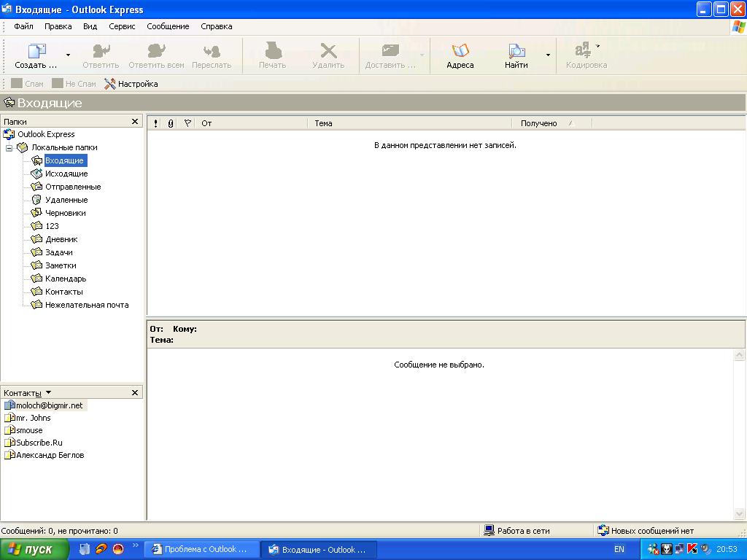The width and height of the screenshot is (747, 560).
Task: Open the dropdown arrow next to Создать
Action: [69, 55]
